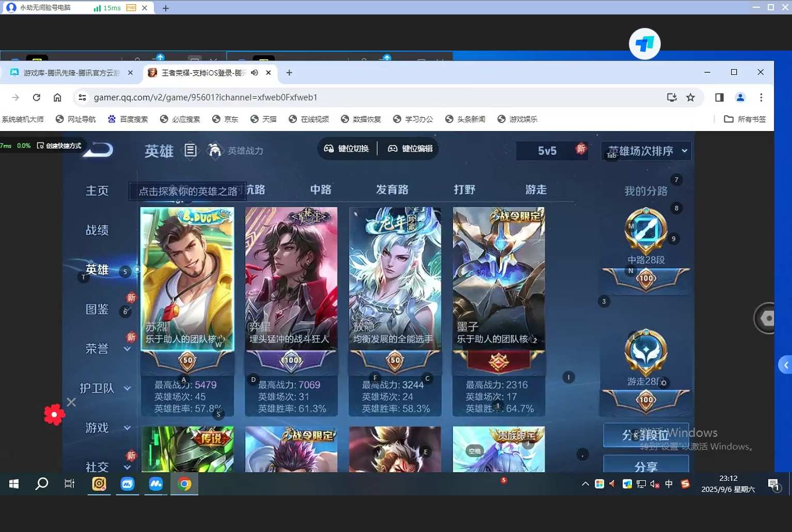Open the notification center icon
The height and width of the screenshot is (532, 792).
(x=773, y=485)
